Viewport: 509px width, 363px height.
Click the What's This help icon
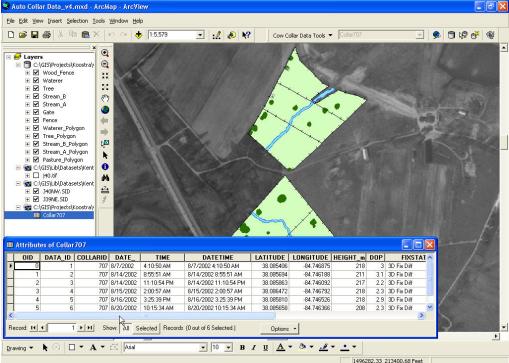point(246,35)
